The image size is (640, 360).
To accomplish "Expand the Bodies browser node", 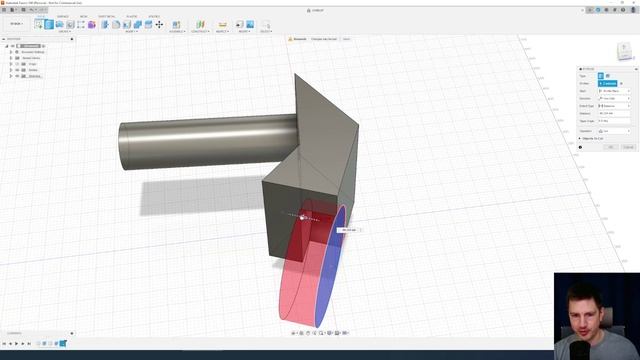I will point(11,70).
